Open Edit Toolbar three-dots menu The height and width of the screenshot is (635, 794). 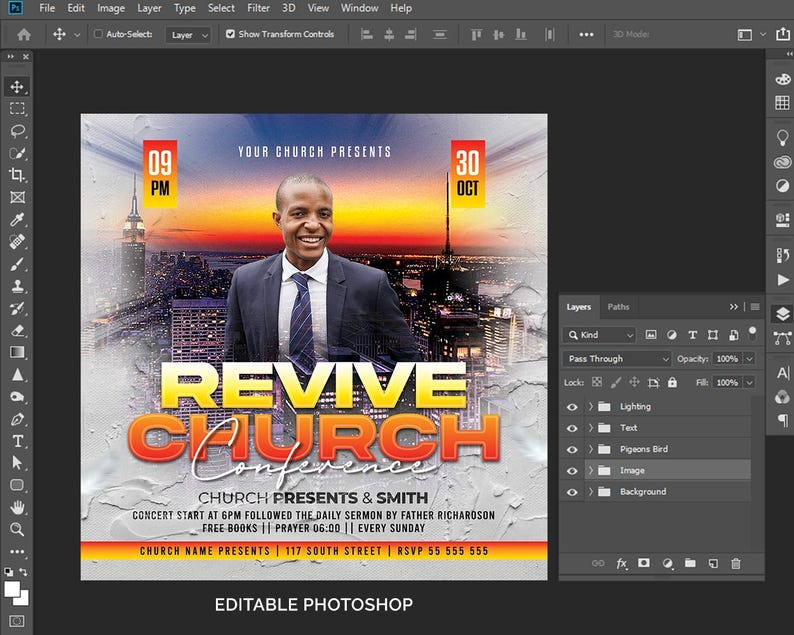pos(17,551)
